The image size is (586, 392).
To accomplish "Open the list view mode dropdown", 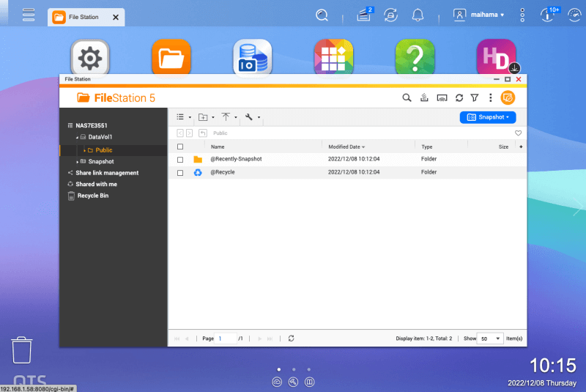I will click(x=184, y=117).
